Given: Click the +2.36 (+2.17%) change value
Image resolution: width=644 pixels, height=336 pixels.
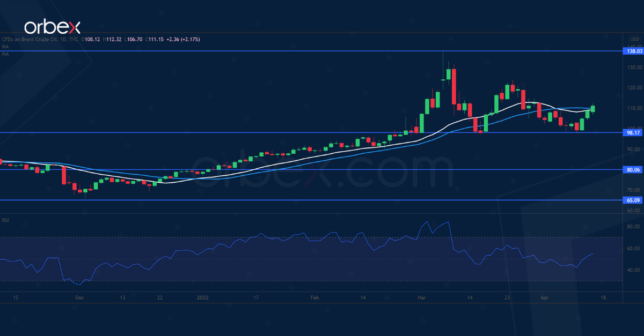Looking at the screenshot, I should 183,39.
